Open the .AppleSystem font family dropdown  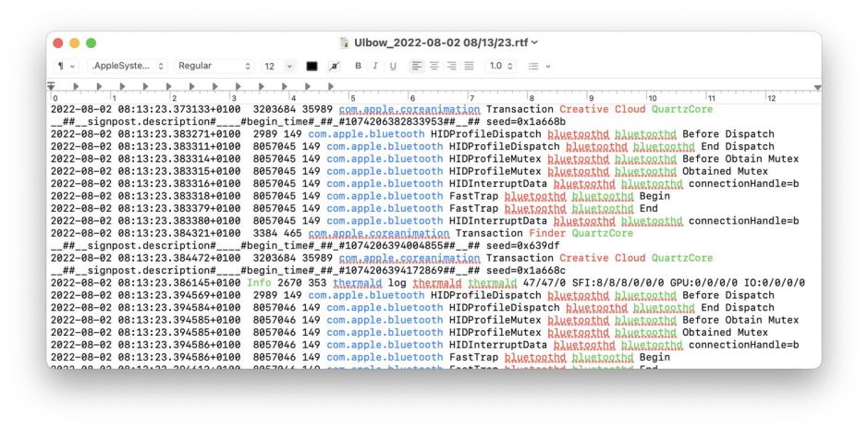pos(127,67)
